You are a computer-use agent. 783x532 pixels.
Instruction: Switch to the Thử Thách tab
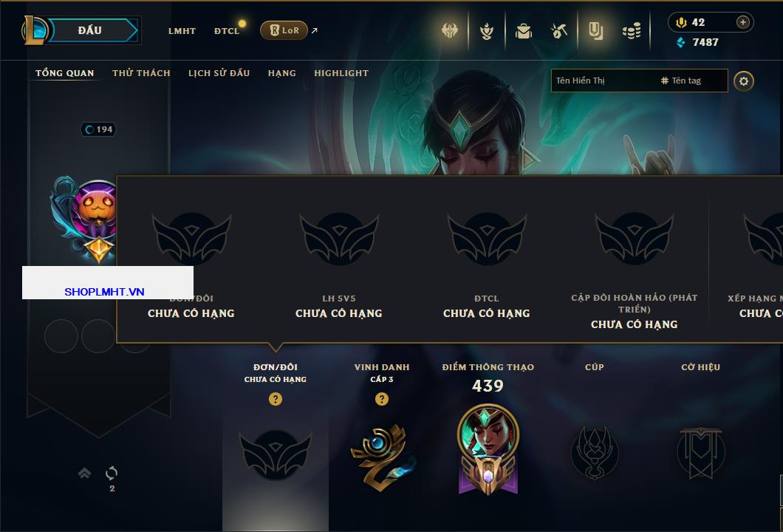(x=141, y=73)
